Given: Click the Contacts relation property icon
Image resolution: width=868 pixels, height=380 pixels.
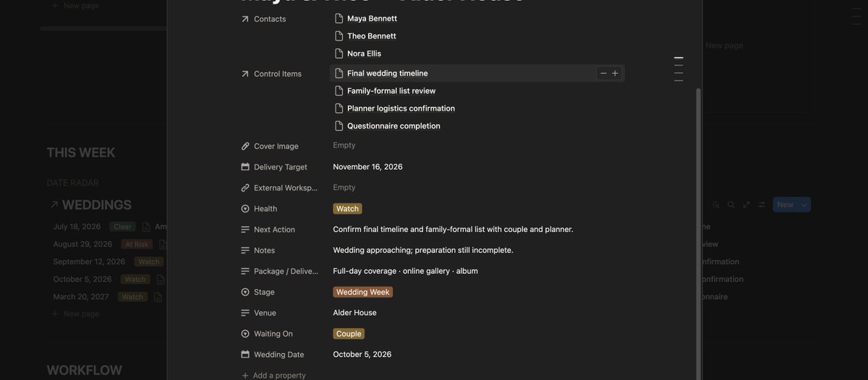Looking at the screenshot, I should [x=245, y=19].
